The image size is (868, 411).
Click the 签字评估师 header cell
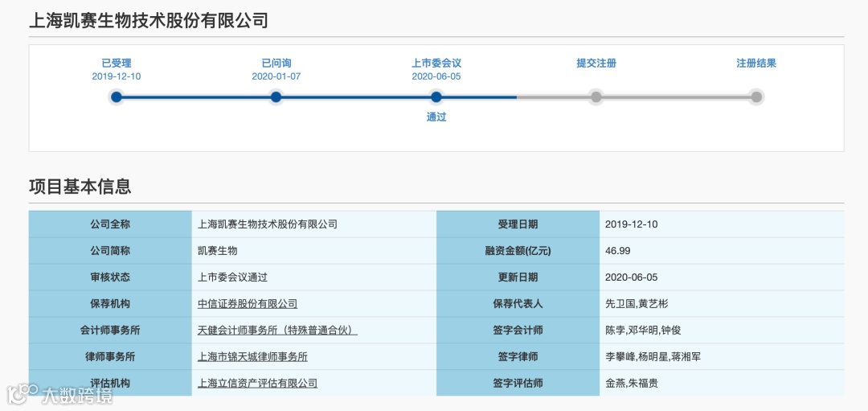click(518, 384)
